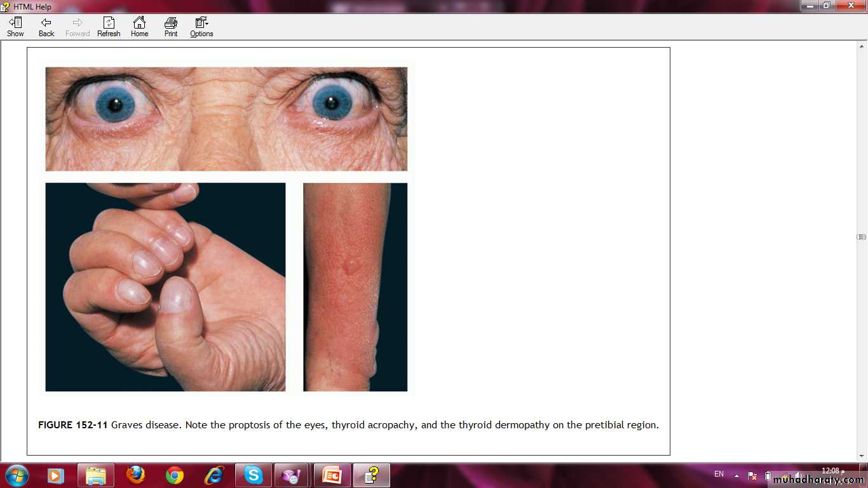Print the current help topic
The width and height of the screenshot is (868, 488).
coord(171,27)
